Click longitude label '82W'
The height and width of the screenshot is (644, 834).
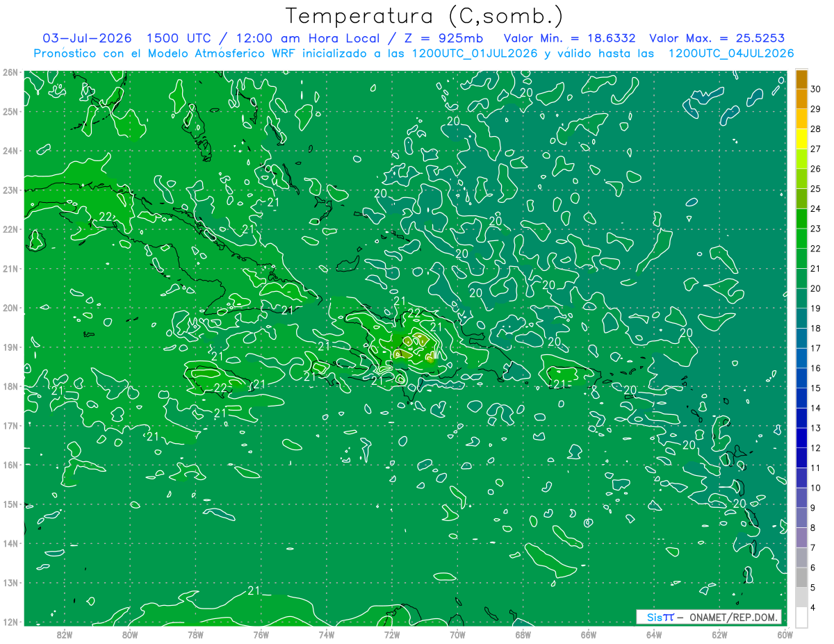(x=65, y=634)
